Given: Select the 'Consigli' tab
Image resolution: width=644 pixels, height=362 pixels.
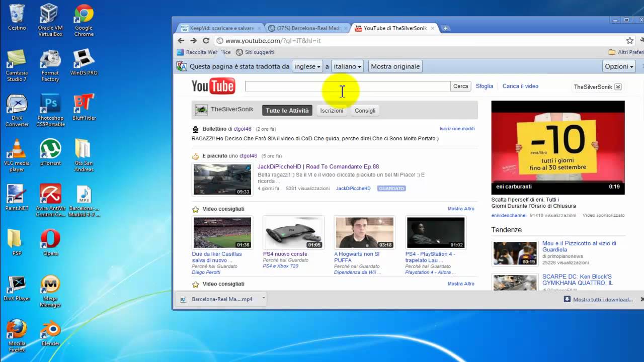Looking at the screenshot, I should [x=365, y=111].
